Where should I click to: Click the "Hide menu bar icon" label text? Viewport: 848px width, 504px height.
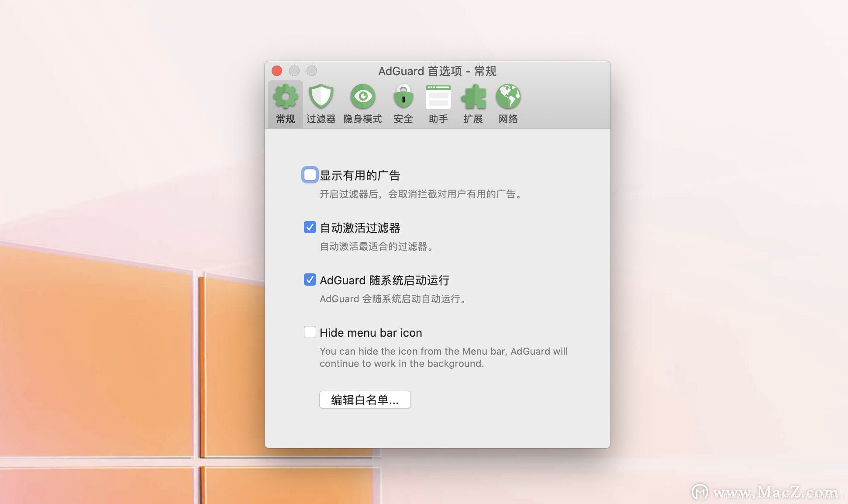(371, 333)
